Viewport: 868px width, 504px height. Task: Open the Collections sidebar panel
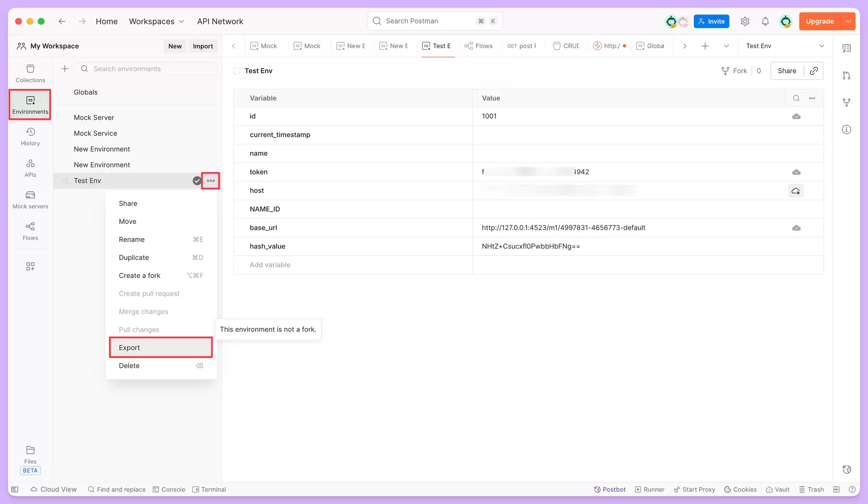pyautogui.click(x=30, y=74)
